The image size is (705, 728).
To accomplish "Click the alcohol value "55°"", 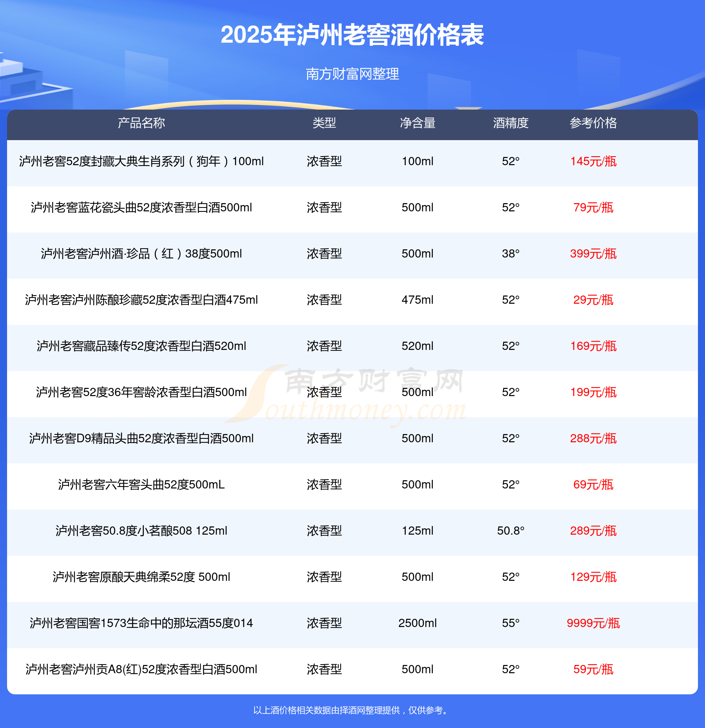I will coord(511,623).
